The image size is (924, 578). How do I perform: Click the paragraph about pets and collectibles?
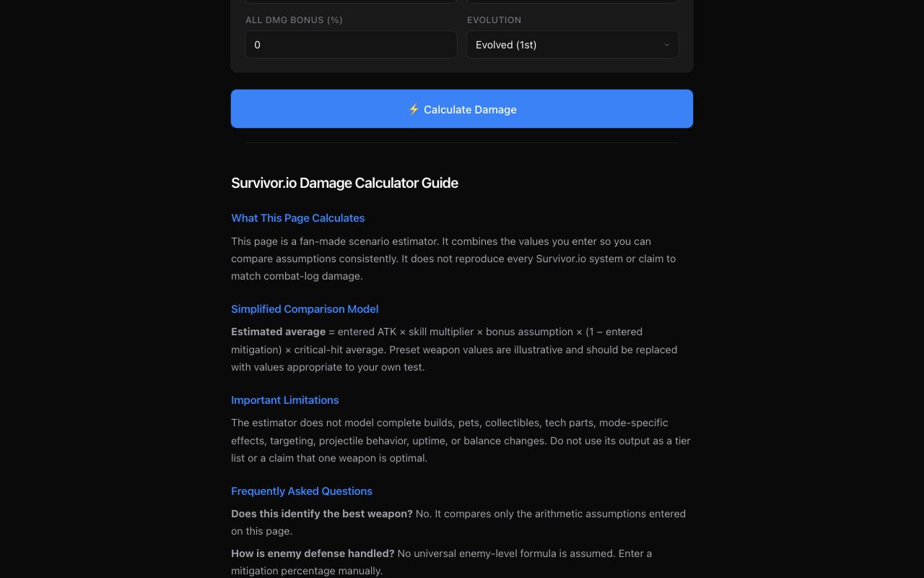(462, 441)
